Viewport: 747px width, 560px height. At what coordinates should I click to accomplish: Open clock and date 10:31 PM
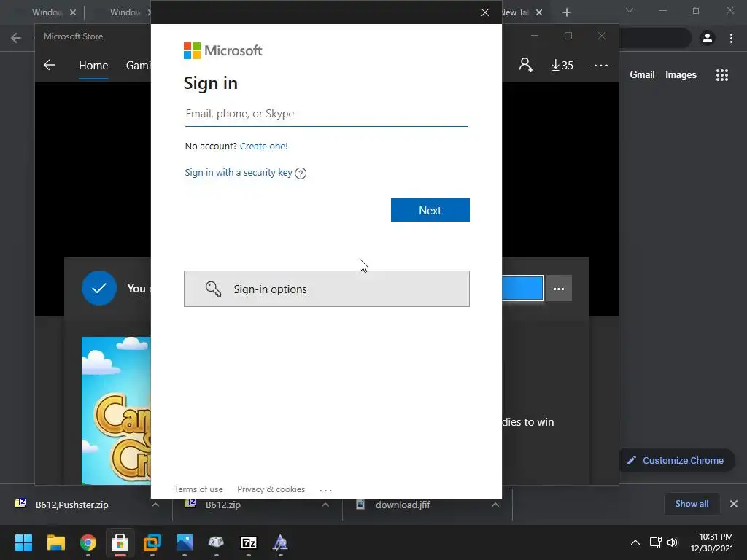[x=712, y=542]
